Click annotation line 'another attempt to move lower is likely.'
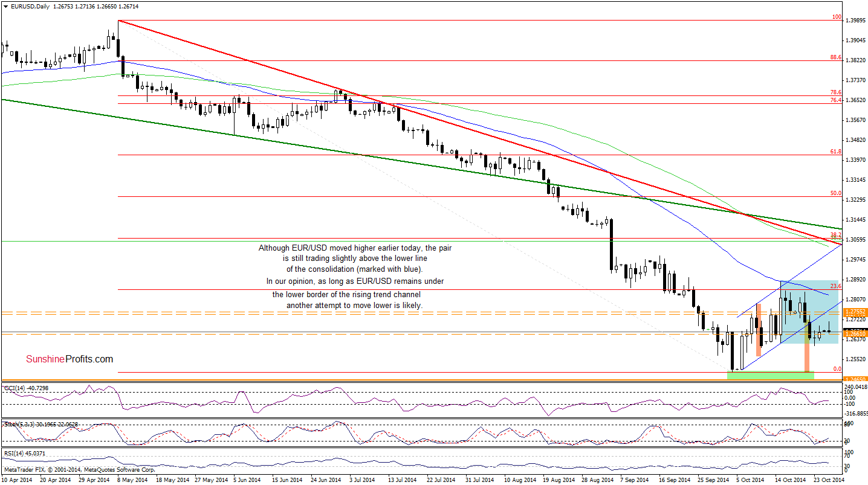The image size is (868, 485). click(x=355, y=306)
